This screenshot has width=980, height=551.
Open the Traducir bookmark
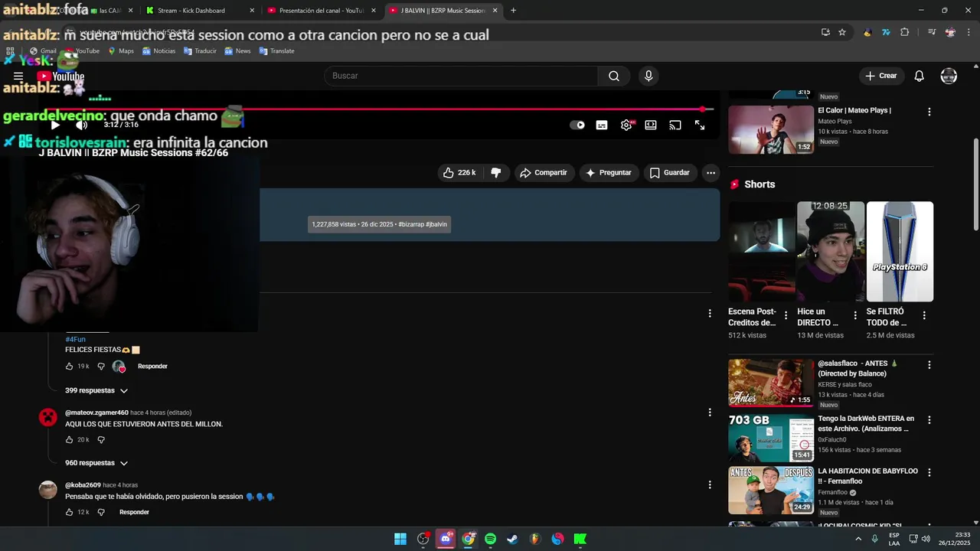(200, 51)
